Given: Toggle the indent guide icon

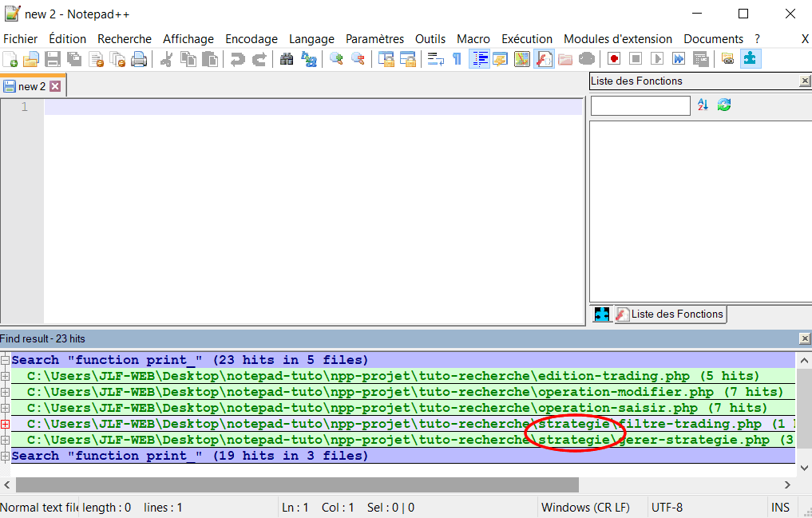Looking at the screenshot, I should pos(480,59).
